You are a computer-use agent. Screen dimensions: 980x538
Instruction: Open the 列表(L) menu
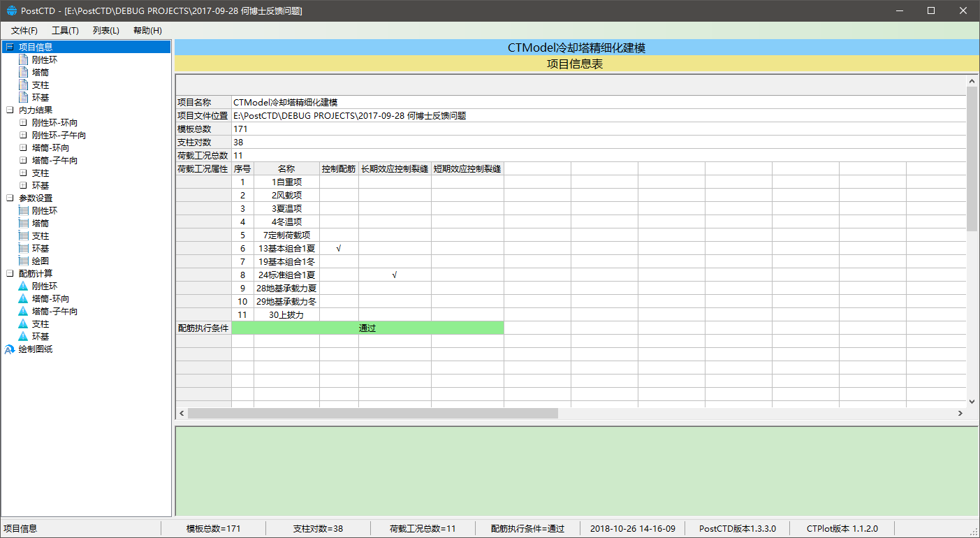(105, 31)
